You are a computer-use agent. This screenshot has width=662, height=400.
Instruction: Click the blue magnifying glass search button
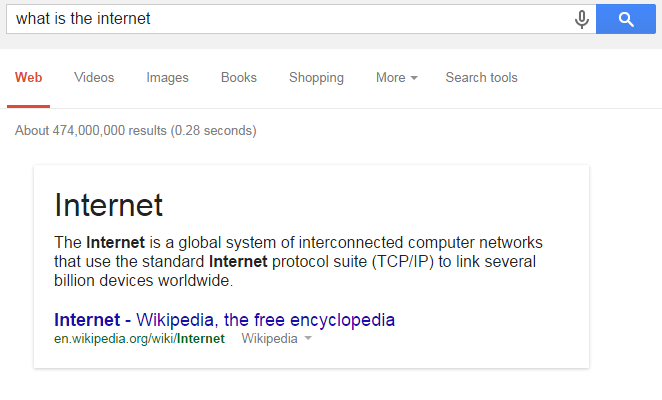[626, 19]
